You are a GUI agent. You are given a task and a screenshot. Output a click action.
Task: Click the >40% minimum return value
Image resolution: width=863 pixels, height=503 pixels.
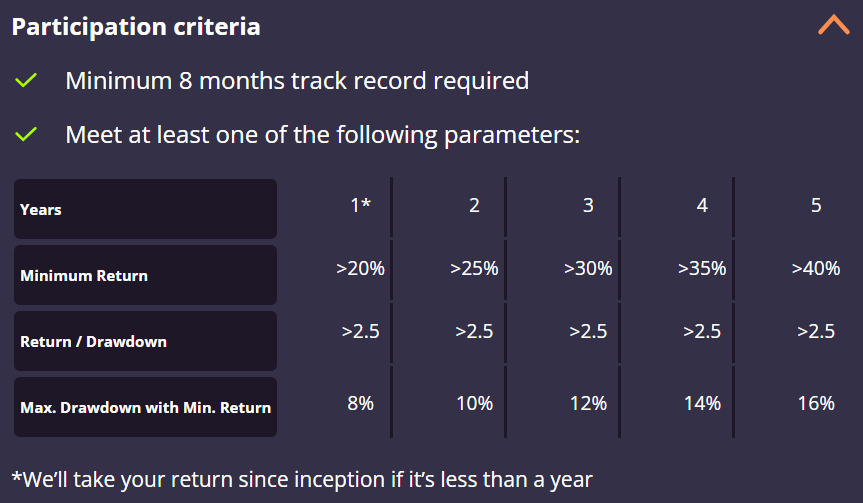point(816,268)
